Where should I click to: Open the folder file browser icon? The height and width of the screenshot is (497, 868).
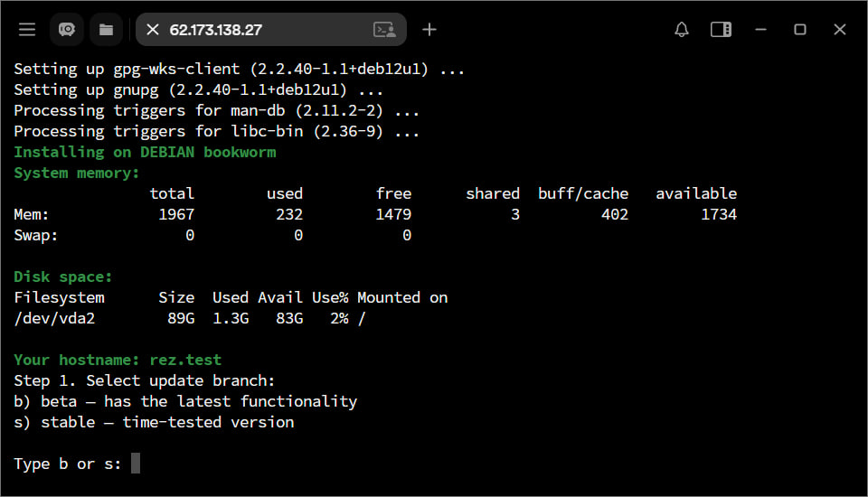[106, 30]
